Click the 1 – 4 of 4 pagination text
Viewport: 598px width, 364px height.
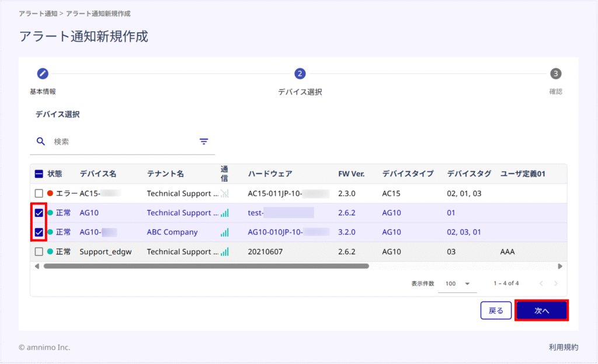(x=506, y=283)
